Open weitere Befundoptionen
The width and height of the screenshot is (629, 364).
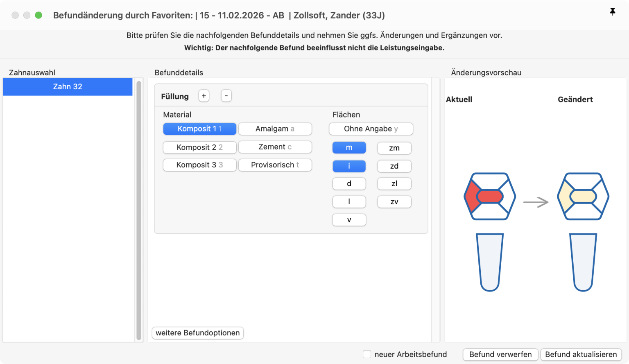point(198,333)
